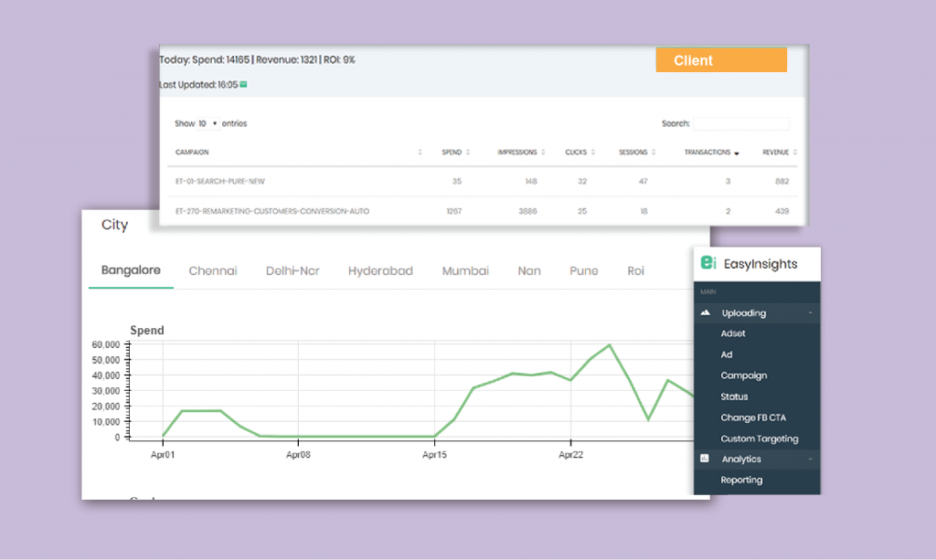Click the City panel heading
Viewport: 936px width, 560px height.
114,226
